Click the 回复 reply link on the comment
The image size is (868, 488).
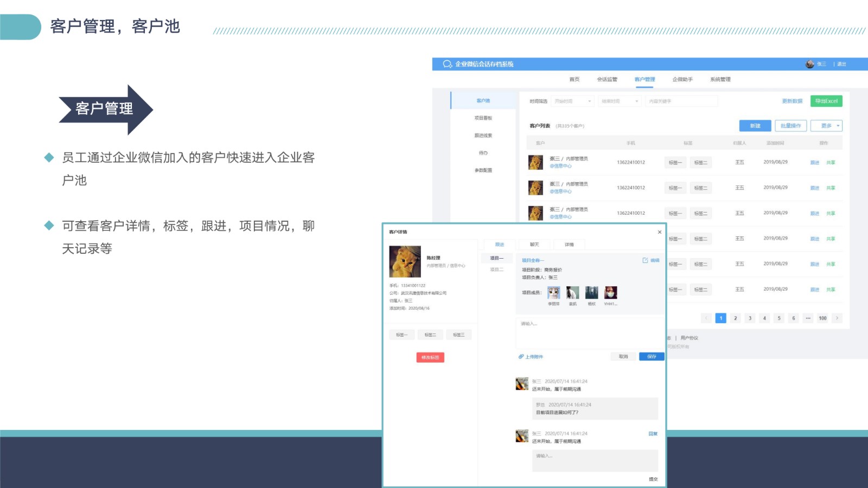653,434
